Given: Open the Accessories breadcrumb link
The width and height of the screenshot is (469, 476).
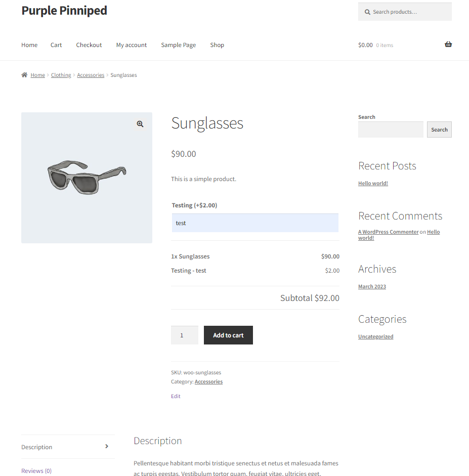Looking at the screenshot, I should [91, 75].
